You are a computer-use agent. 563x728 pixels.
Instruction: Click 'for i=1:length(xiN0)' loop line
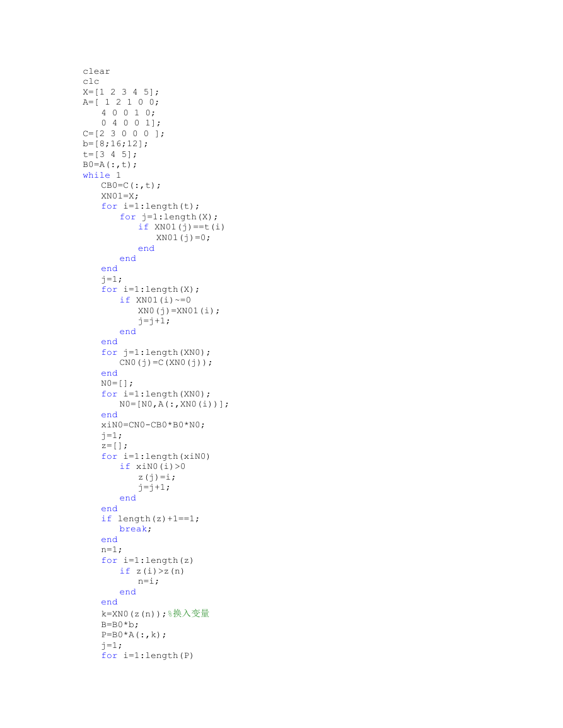tap(156, 456)
